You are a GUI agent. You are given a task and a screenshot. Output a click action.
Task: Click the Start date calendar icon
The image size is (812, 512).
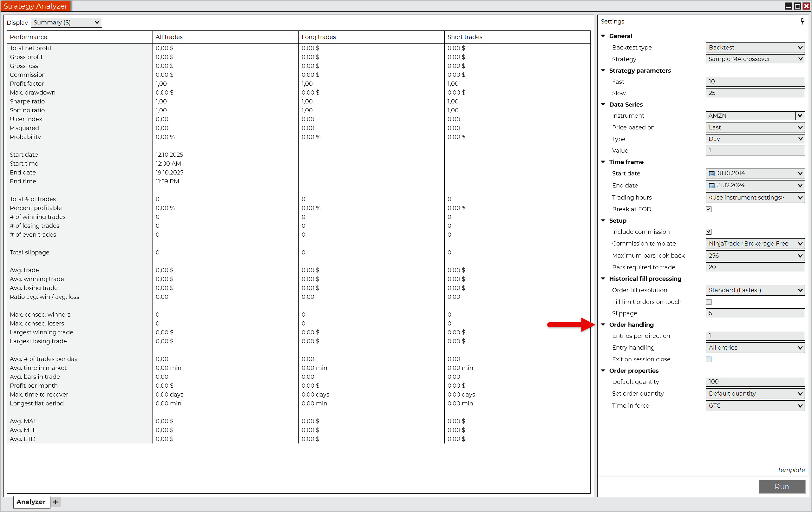pos(711,174)
